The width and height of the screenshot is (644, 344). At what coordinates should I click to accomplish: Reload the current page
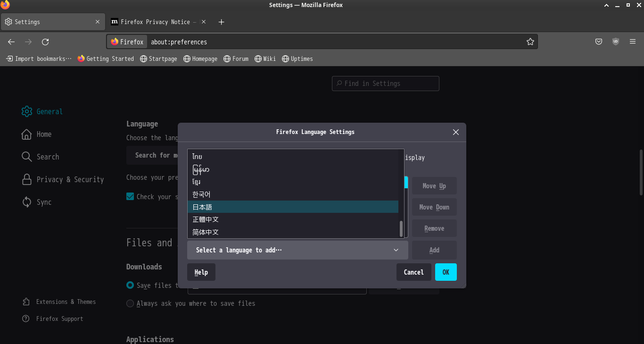coord(45,42)
